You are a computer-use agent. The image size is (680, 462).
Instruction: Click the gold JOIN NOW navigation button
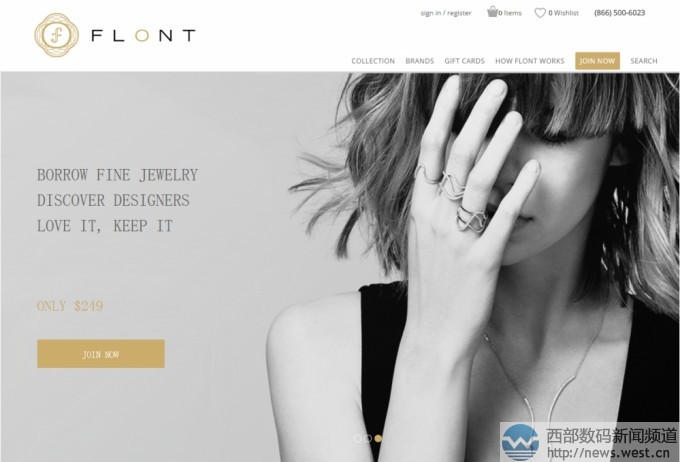click(x=597, y=61)
